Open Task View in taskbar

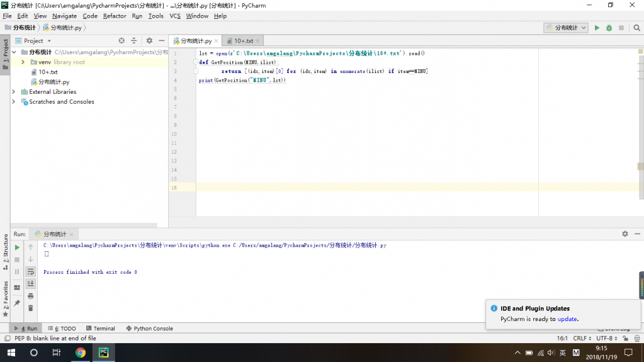pyautogui.click(x=57, y=353)
